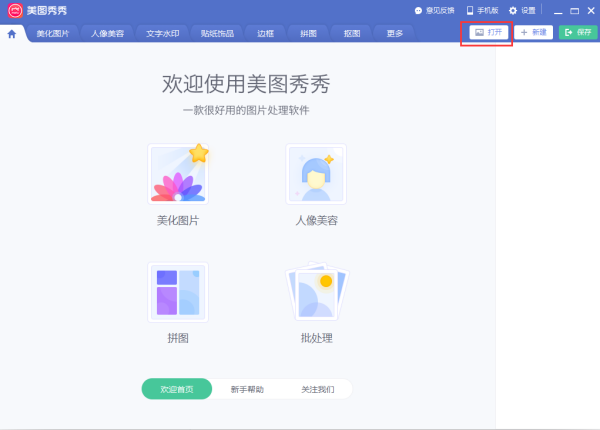The height and width of the screenshot is (430, 600).
Task: Select the 贴纸饰品 tab
Action: [217, 34]
